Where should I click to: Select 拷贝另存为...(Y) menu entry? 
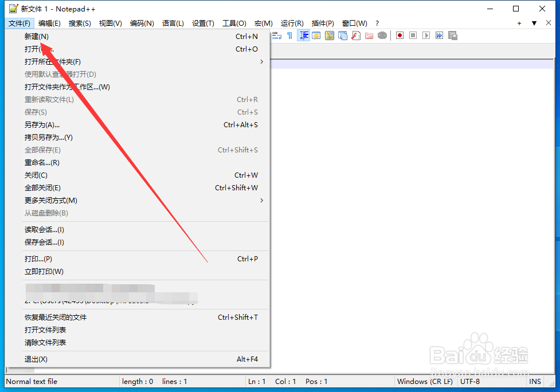coord(138,138)
